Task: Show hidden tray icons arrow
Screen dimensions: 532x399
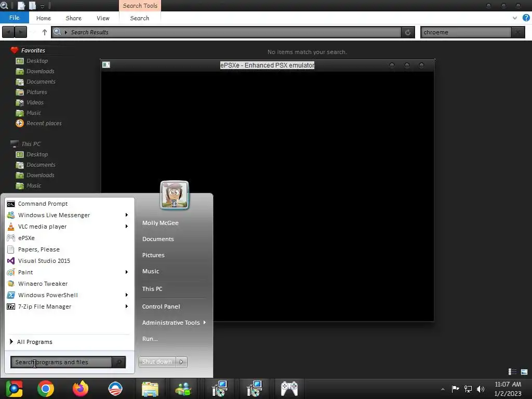Action: point(443,389)
